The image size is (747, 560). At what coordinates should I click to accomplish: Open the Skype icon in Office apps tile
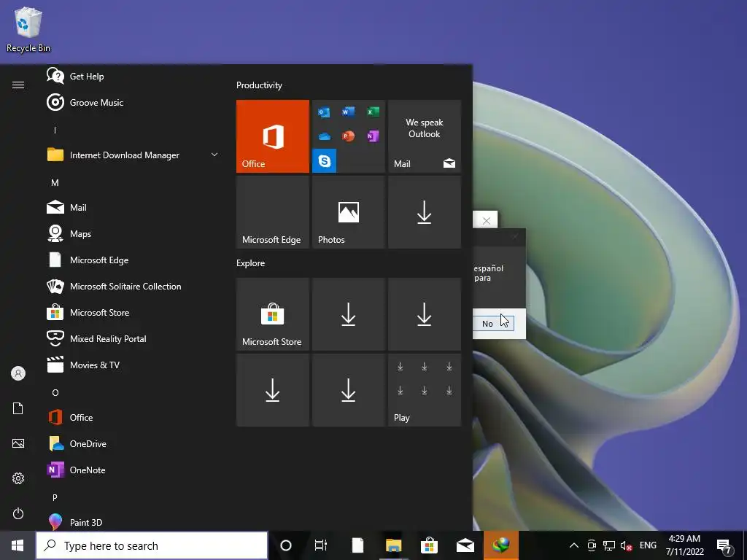[325, 161]
